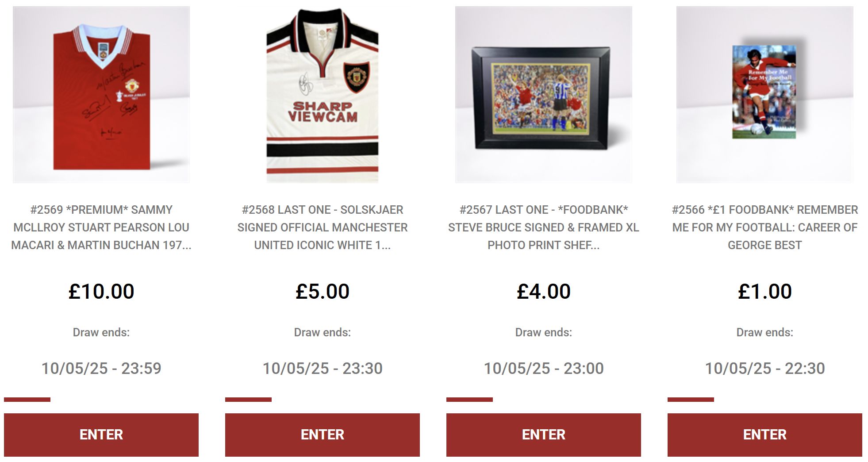Screen dimensions: 868x462
Task: Click ENTER for the £1.00 draw
Action: tap(765, 435)
